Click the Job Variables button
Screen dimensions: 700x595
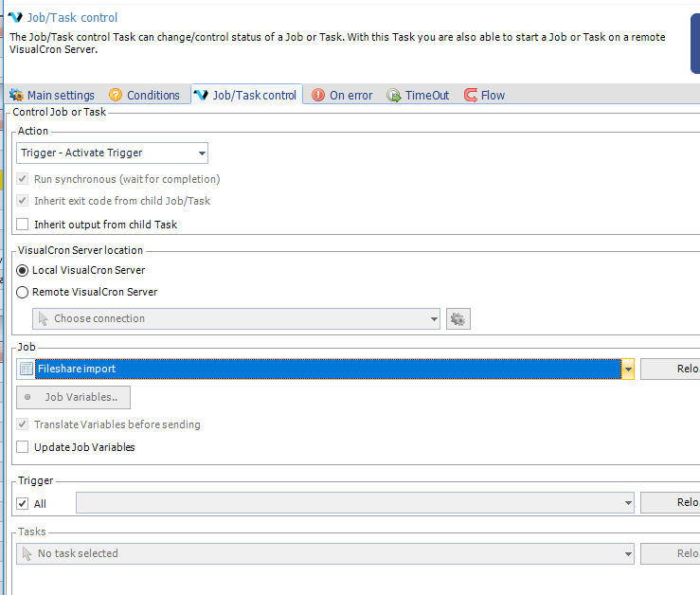74,398
